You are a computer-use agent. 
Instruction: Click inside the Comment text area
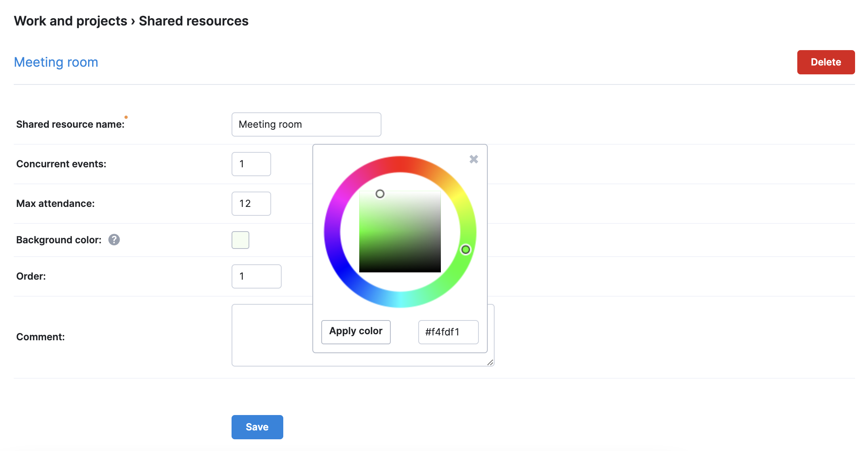pos(272,335)
